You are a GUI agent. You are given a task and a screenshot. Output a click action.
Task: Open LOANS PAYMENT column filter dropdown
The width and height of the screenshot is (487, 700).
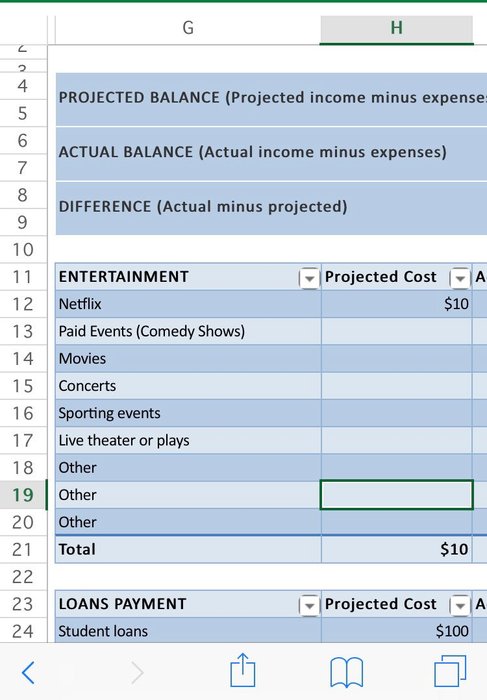[x=309, y=605]
